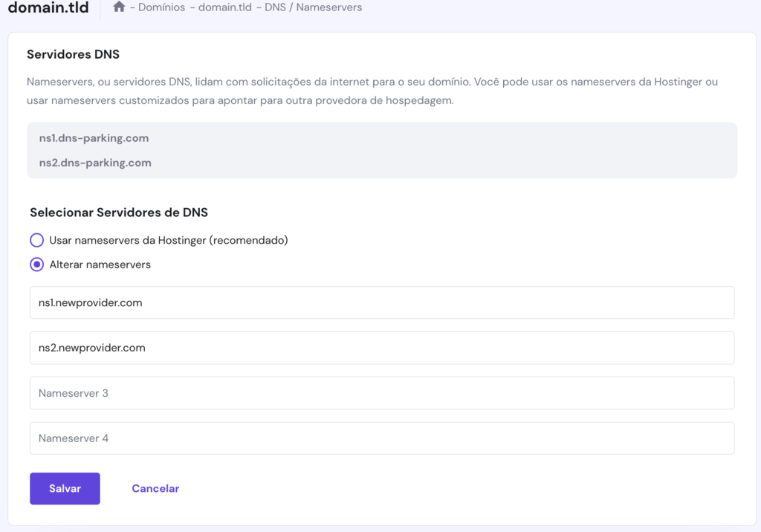This screenshot has height=532, width=761.
Task: Click 'domain.tld' in the breadcrumb trail
Action: point(223,7)
